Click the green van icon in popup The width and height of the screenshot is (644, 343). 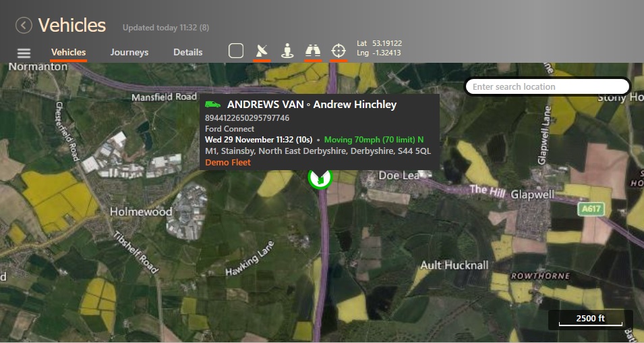point(212,105)
